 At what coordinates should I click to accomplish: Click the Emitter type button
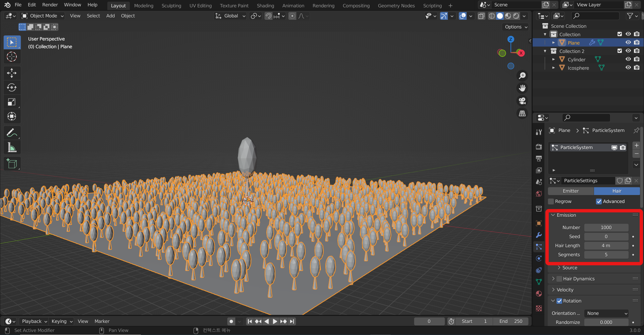[x=571, y=191]
